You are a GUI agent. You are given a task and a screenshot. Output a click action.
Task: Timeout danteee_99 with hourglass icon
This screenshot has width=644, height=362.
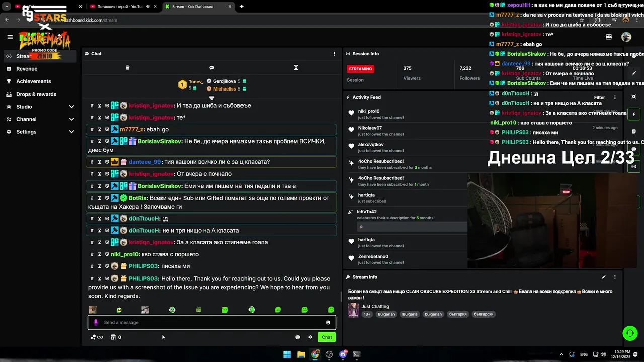pos(99,162)
